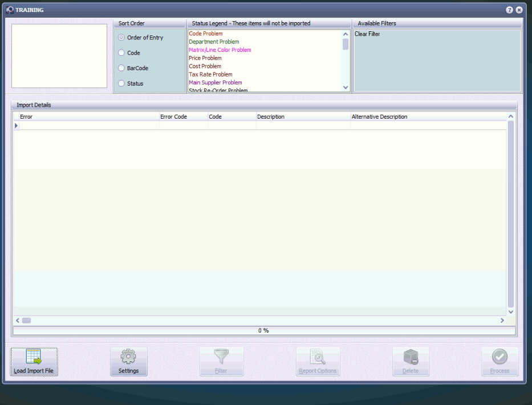Click the Import Details panel header
The width and height of the screenshot is (532, 405).
265,105
